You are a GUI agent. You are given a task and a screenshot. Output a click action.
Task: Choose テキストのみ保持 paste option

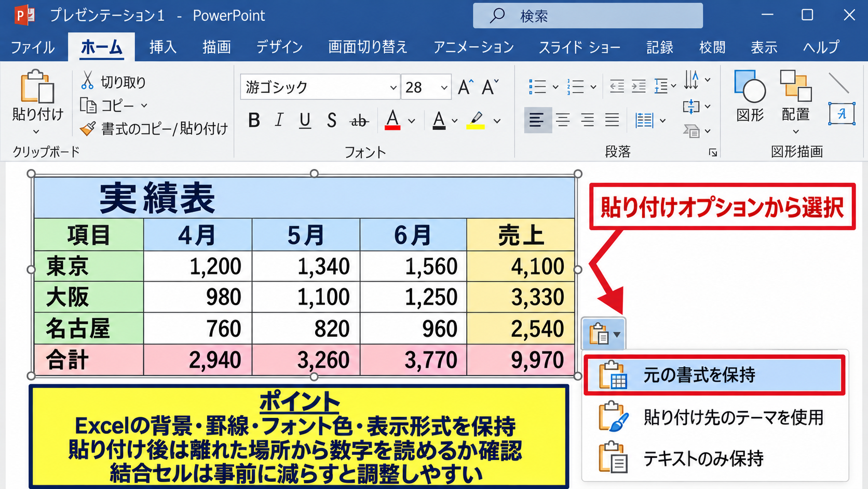714,458
